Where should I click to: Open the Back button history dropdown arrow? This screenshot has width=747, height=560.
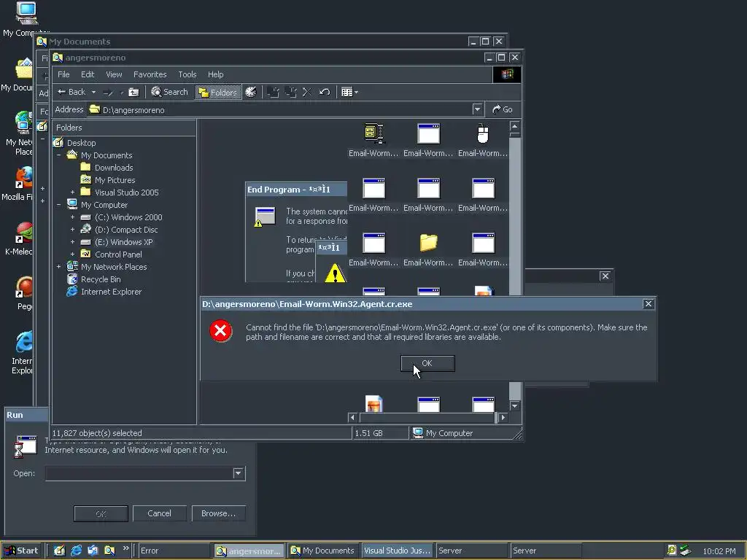point(94,93)
